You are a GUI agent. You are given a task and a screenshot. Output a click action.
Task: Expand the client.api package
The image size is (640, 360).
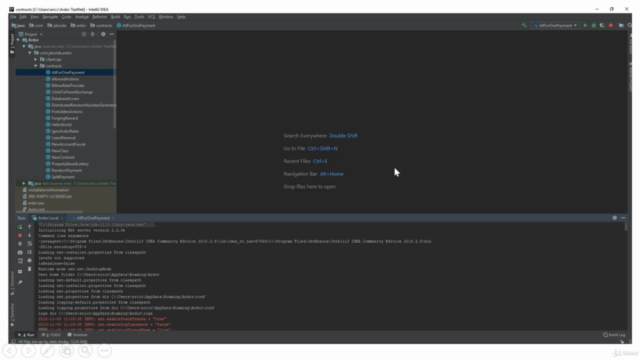click(36, 60)
